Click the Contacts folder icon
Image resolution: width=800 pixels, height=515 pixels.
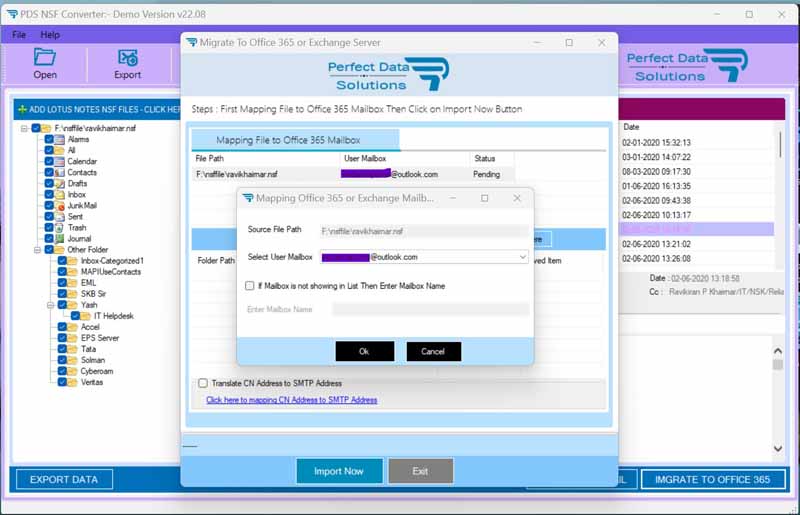(x=59, y=173)
